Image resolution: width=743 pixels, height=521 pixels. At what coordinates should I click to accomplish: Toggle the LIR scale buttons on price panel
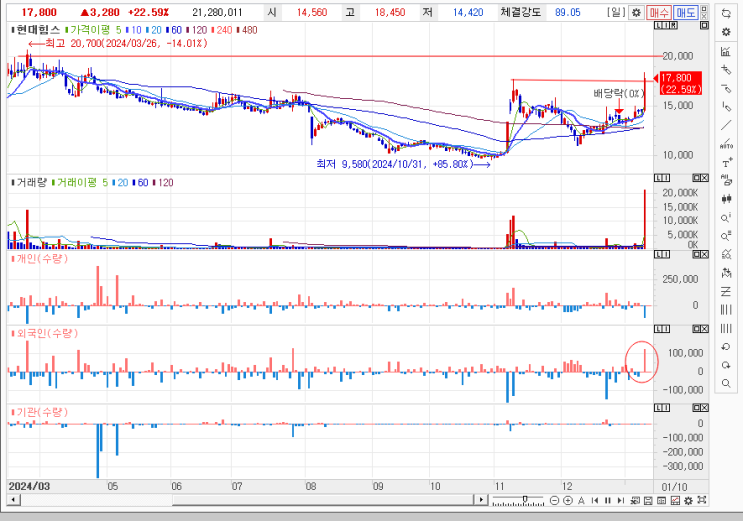(x=666, y=25)
